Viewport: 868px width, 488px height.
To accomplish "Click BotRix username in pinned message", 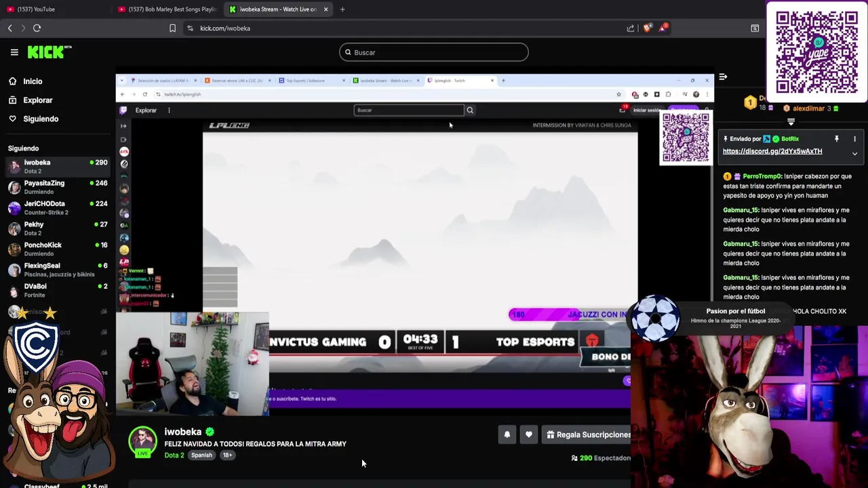I will coord(790,139).
